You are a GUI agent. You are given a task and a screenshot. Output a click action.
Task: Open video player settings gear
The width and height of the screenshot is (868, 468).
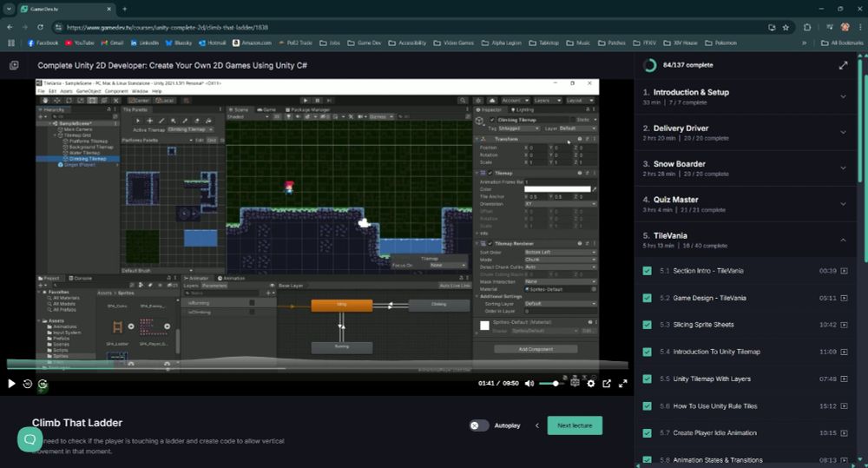pyautogui.click(x=590, y=383)
